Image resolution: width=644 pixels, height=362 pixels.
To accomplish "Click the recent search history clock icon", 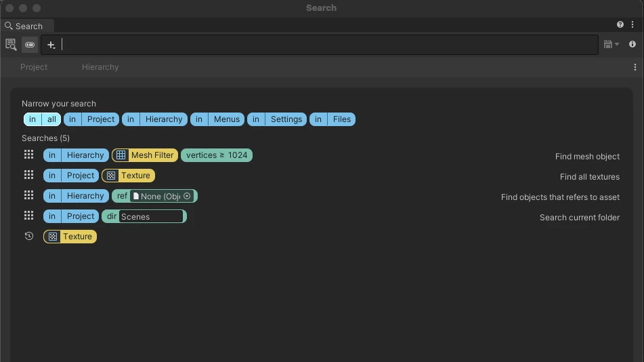I will click(28, 236).
